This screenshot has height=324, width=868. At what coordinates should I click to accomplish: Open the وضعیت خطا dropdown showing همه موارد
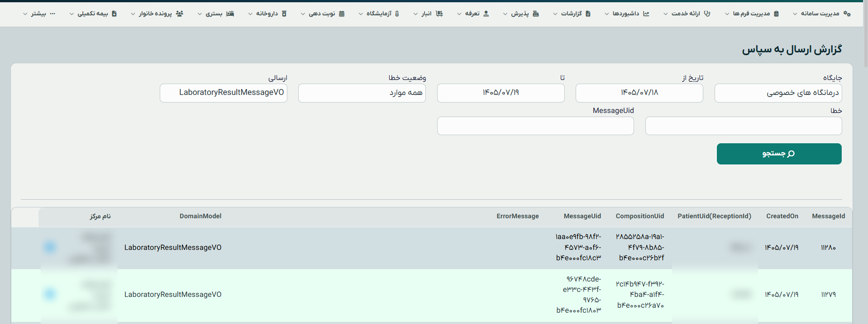click(x=362, y=93)
